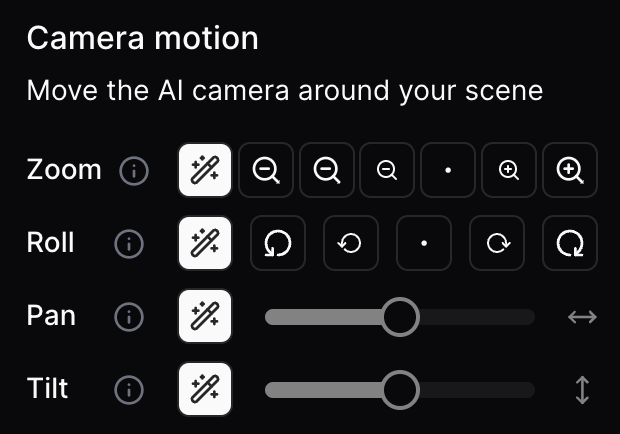Select strong counterclockwise roll

[x=278, y=243]
